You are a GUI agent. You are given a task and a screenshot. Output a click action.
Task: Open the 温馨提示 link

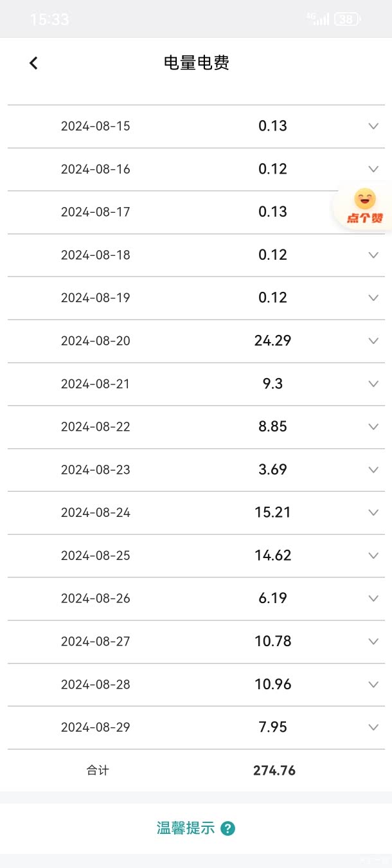point(186,828)
